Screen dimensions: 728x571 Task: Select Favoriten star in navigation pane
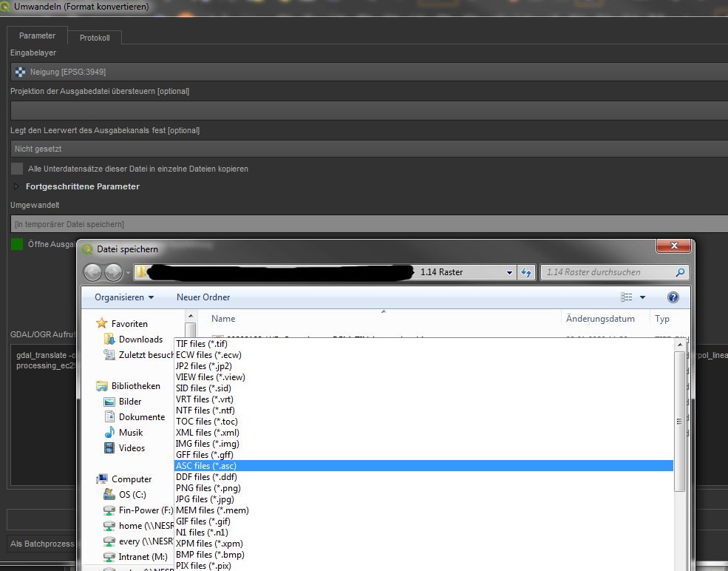pyautogui.click(x=102, y=323)
